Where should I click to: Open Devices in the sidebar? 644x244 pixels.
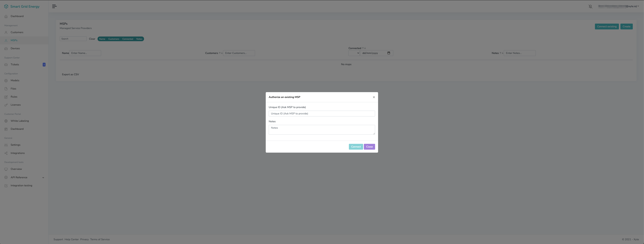(15, 49)
